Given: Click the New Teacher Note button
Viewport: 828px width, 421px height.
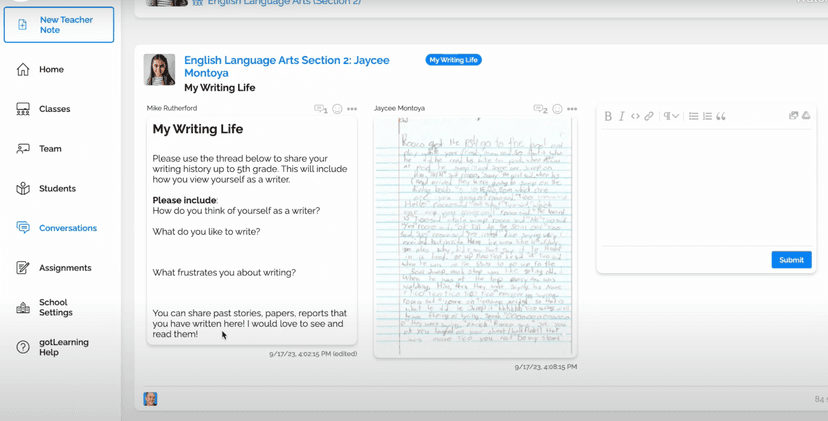Looking at the screenshot, I should click(x=59, y=25).
